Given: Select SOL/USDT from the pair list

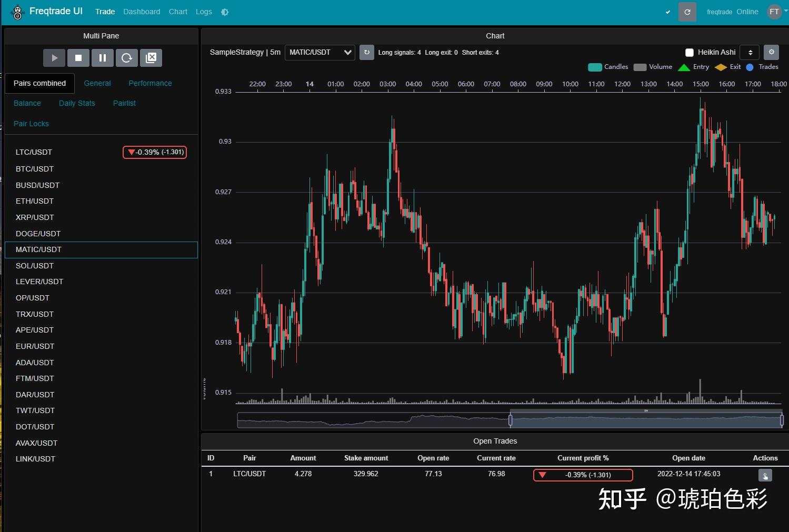Looking at the screenshot, I should click(34, 266).
